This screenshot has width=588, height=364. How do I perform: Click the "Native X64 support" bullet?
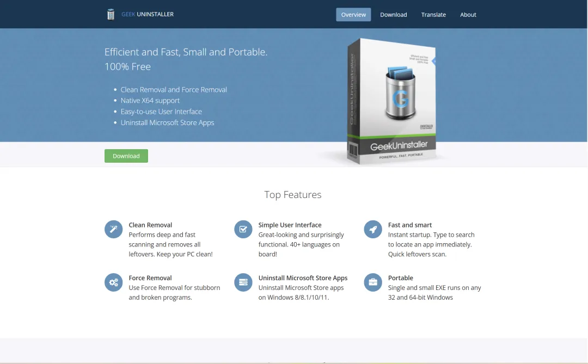coord(150,101)
